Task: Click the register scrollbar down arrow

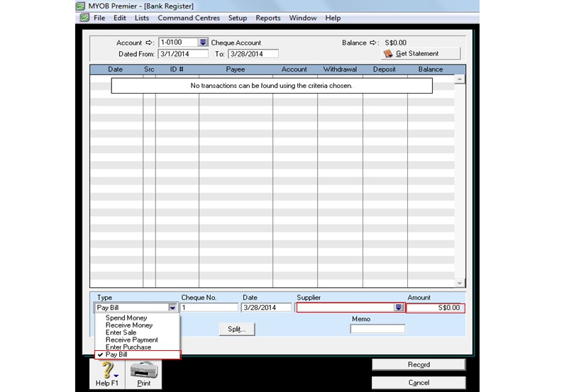Action: click(460, 283)
